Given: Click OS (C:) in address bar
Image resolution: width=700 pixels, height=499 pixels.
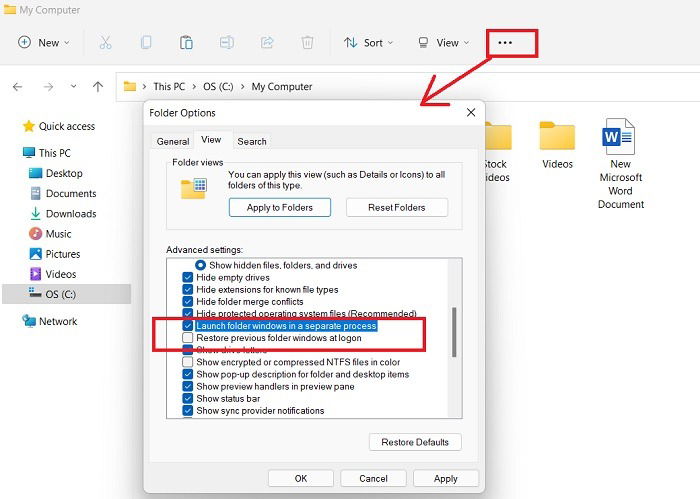Looking at the screenshot, I should (x=218, y=87).
